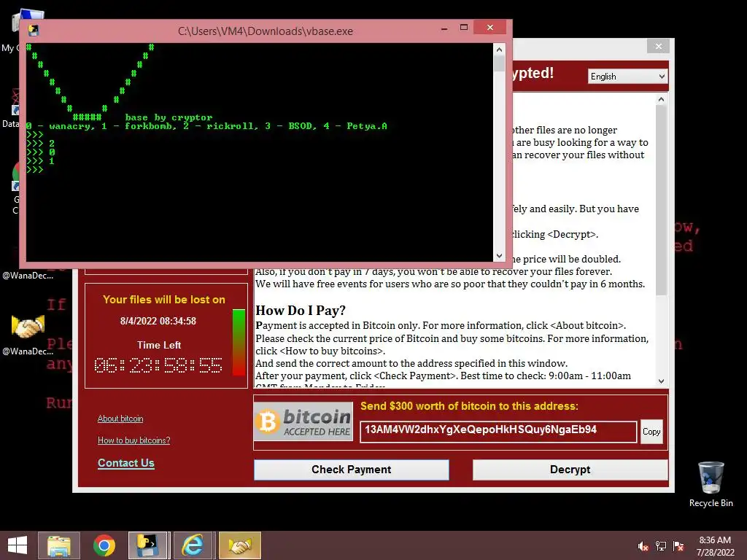This screenshot has height=560, width=747.
Task: Click 'Your files will be lost on' label
Action: pyautogui.click(x=164, y=300)
